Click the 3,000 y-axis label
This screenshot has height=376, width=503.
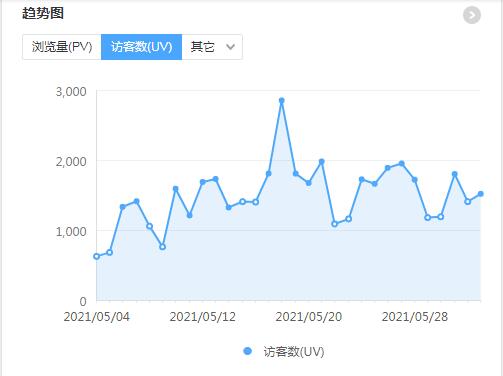(x=71, y=92)
